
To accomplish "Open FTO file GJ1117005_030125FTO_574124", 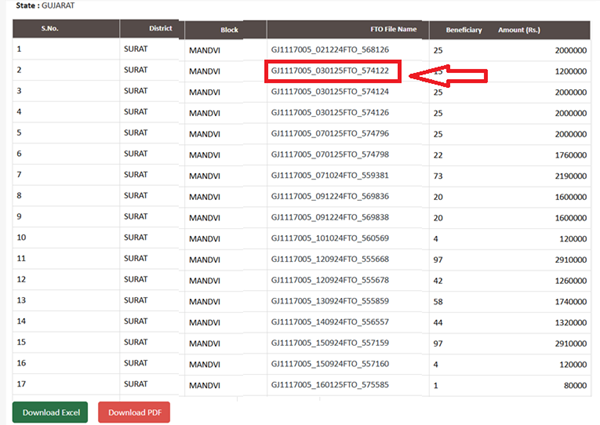I will coord(330,92).
